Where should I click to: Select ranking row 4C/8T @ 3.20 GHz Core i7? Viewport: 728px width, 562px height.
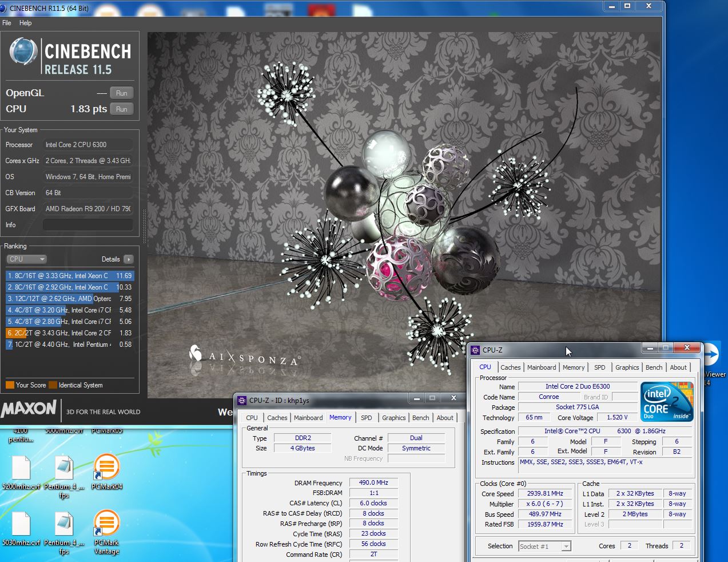click(x=70, y=310)
